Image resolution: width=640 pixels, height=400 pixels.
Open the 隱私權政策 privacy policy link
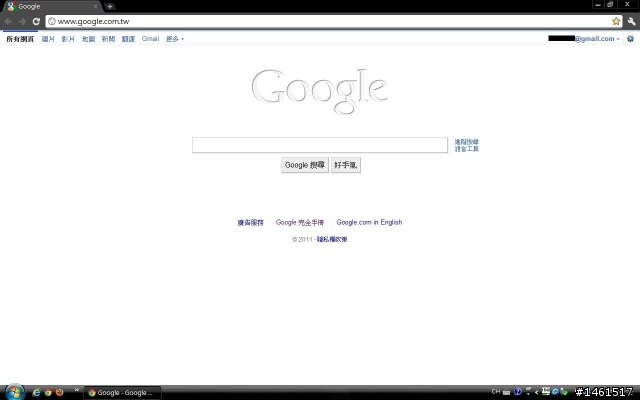[x=332, y=239]
